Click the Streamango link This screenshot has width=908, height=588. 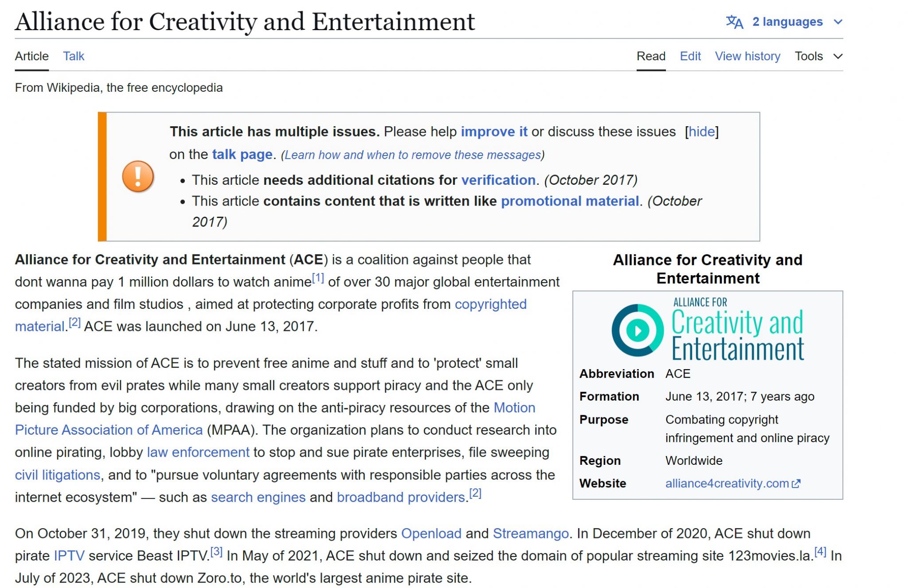tap(530, 533)
